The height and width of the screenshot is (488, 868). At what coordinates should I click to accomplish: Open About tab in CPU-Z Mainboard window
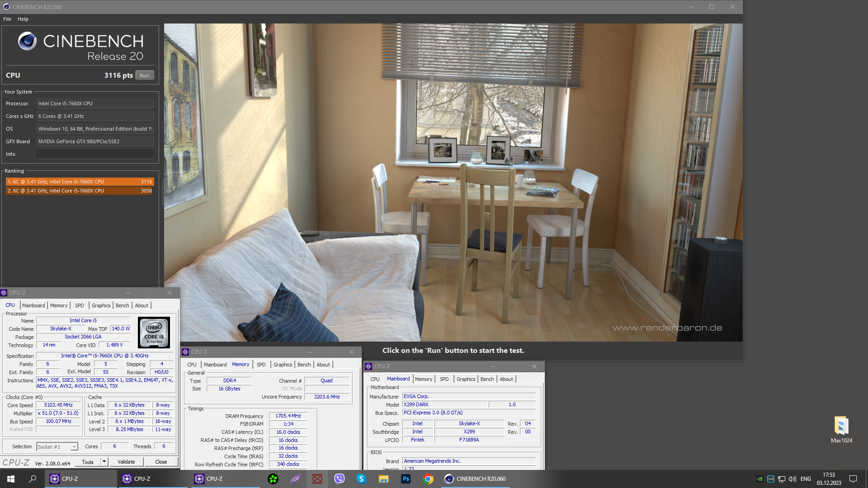coord(506,379)
